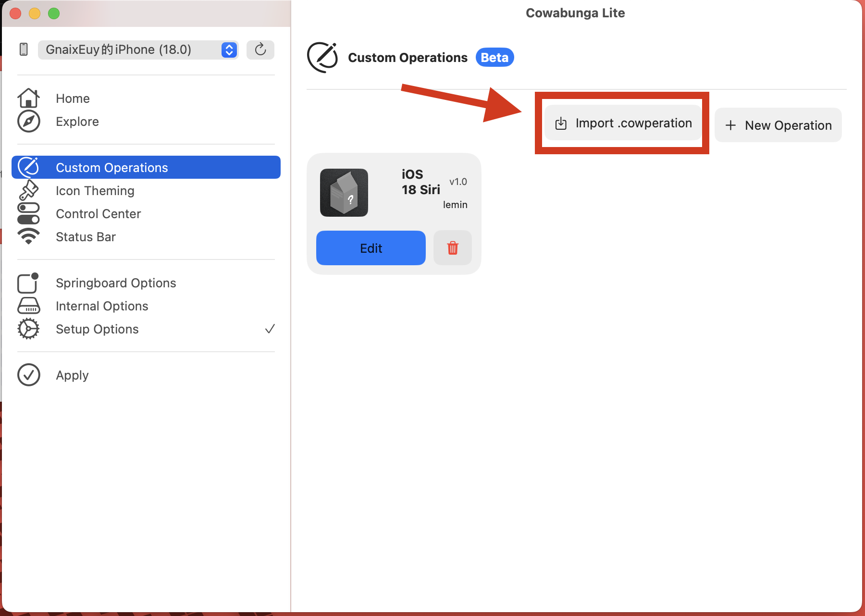Click the iPhone device icon
This screenshot has height=616, width=865.
tap(24, 49)
